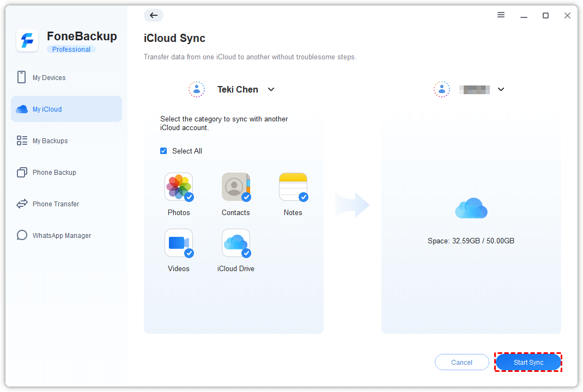
Task: Click the WhatsApp Manager chat icon
Action: pyautogui.click(x=22, y=235)
